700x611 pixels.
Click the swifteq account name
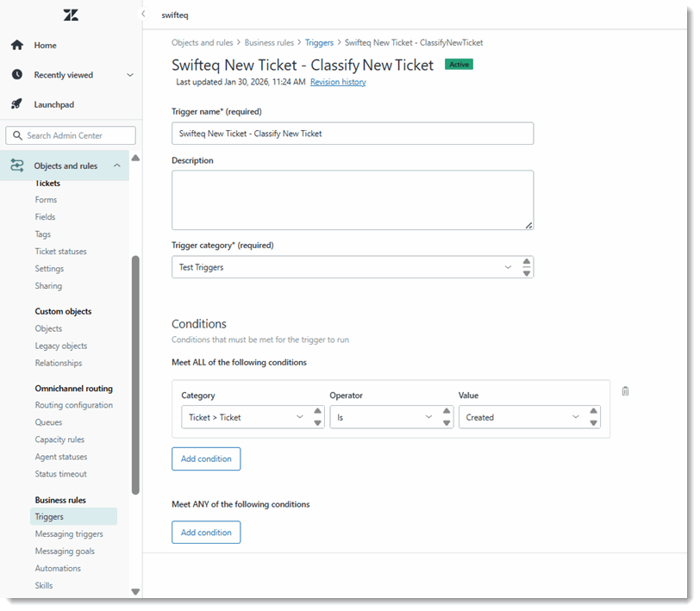(x=175, y=16)
